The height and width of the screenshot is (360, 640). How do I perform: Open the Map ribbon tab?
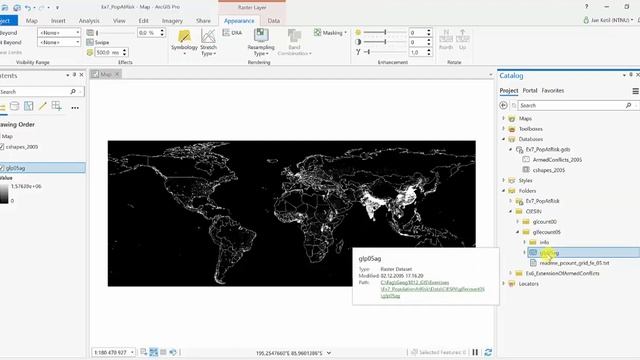coord(32,20)
